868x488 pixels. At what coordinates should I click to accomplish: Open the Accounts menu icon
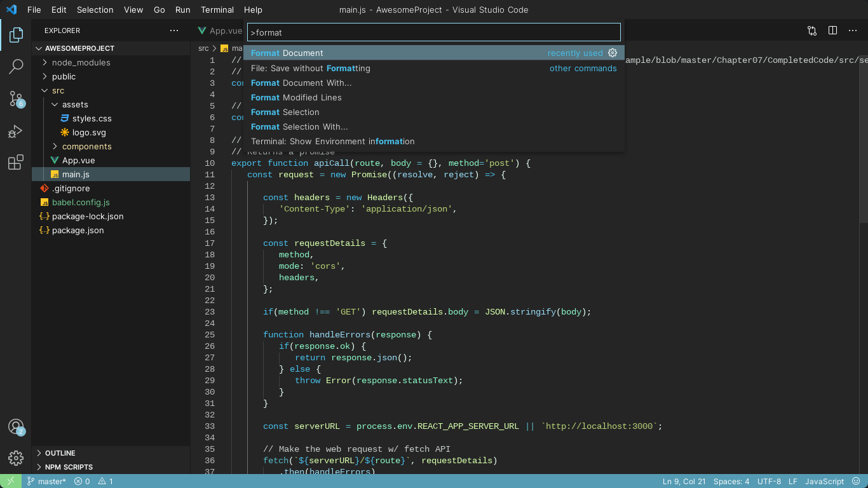(16, 427)
